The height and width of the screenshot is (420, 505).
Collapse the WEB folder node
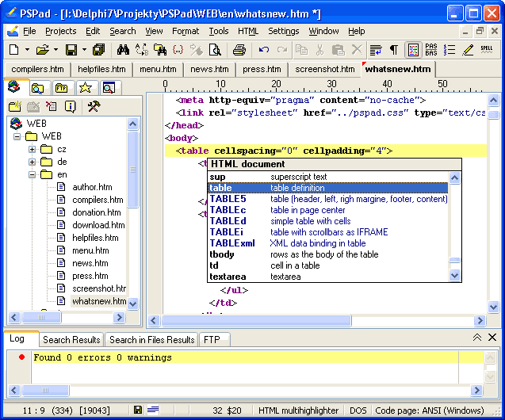(17, 136)
